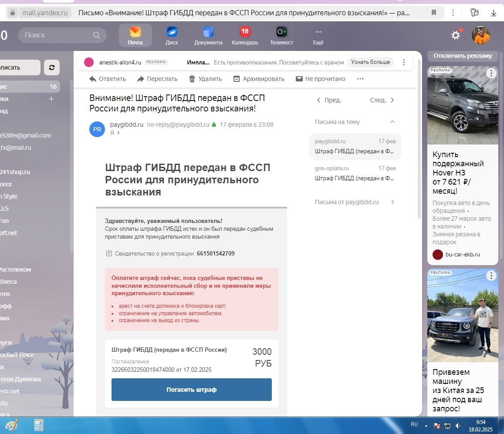504x434 pixels.
Task: Click the PR sender avatar
Action: pos(97,129)
